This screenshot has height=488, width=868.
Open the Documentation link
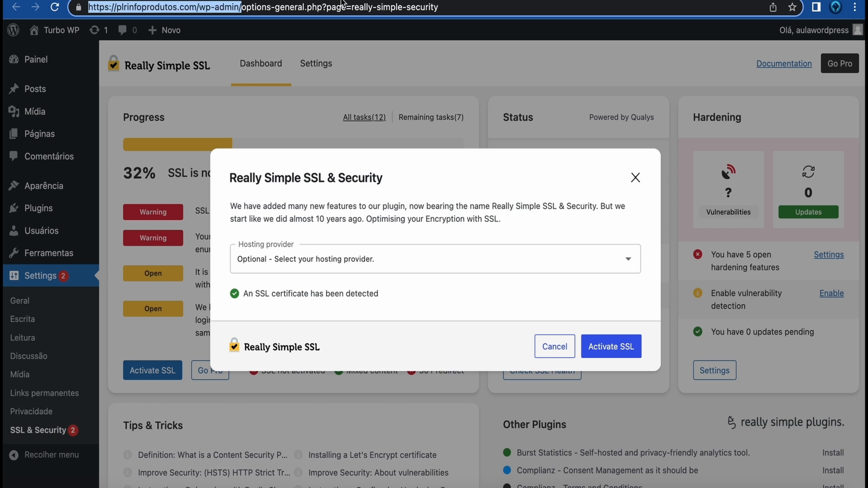tap(784, 63)
